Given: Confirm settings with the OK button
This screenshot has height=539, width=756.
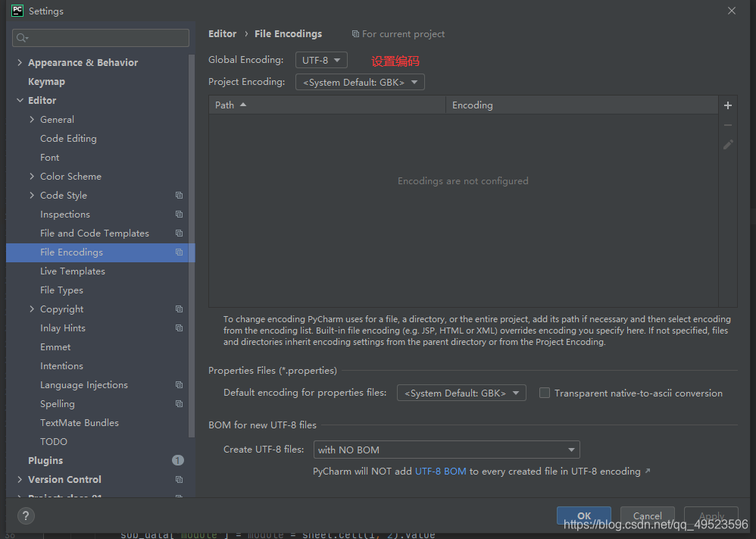Looking at the screenshot, I should point(583,515).
